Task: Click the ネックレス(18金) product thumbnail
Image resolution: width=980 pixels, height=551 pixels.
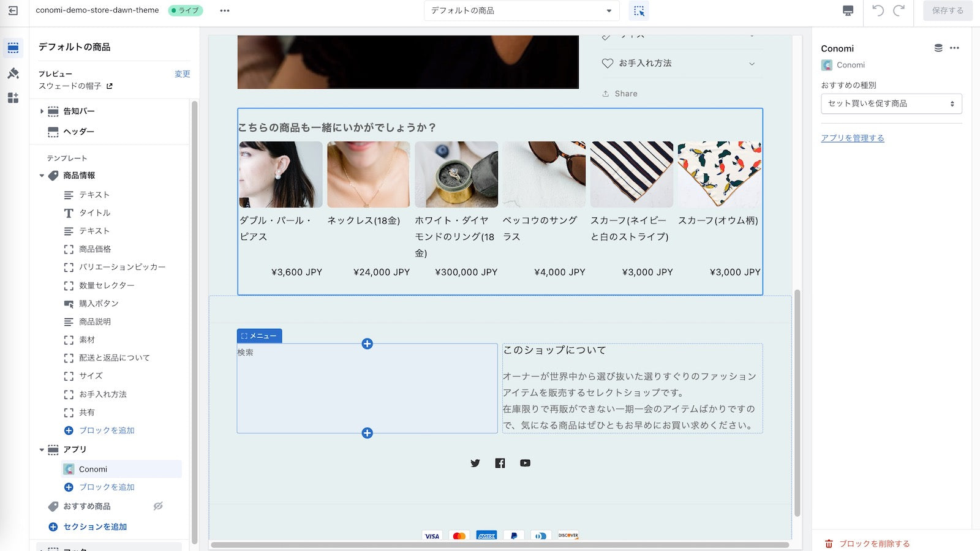Action: [368, 174]
